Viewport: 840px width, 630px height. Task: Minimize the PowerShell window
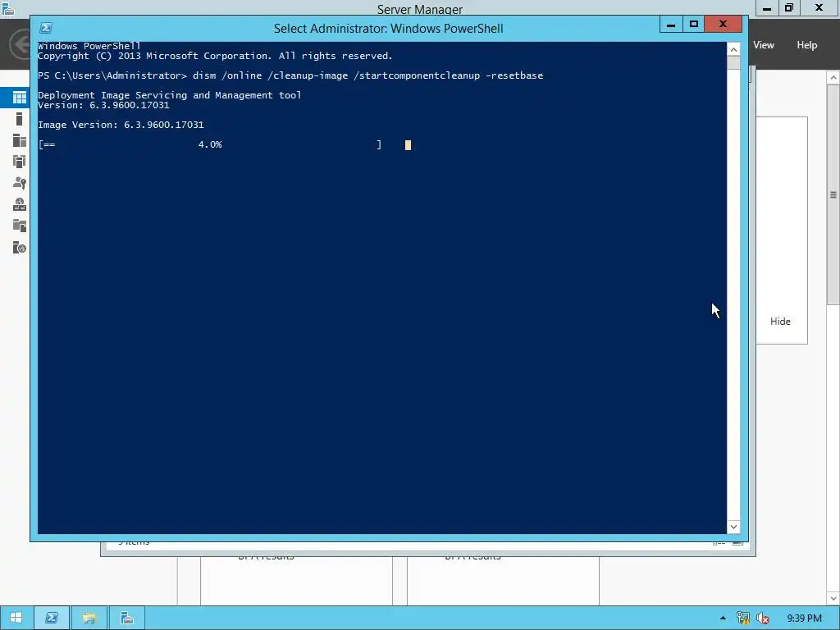[671, 24]
